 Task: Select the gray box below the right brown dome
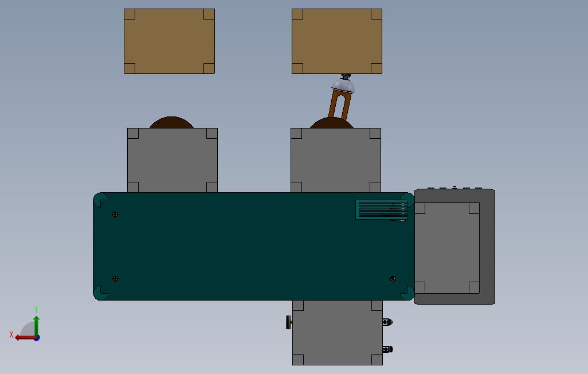(x=336, y=161)
